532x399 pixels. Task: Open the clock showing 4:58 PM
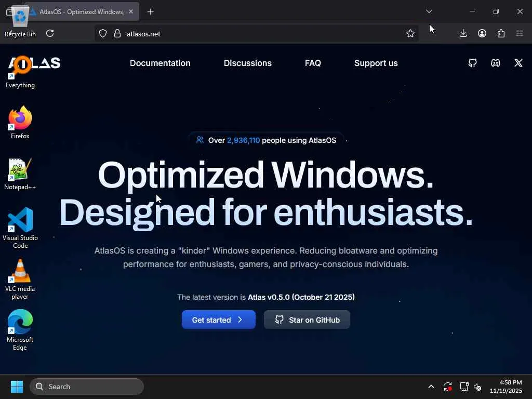pyautogui.click(x=506, y=387)
